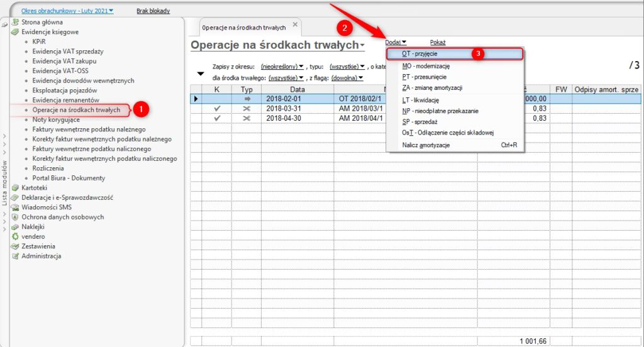Click the Wiadomości SMS icon
Screen dimensions: 644x347
[16, 207]
